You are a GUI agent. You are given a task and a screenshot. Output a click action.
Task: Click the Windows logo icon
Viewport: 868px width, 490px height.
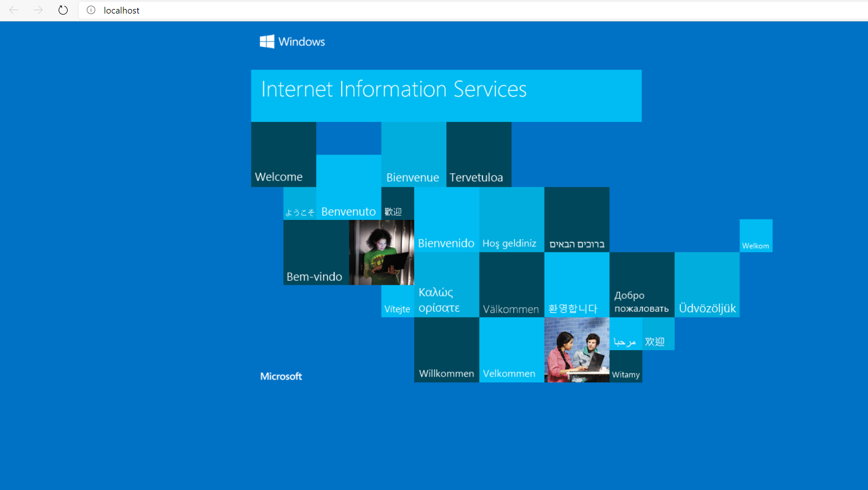point(267,42)
